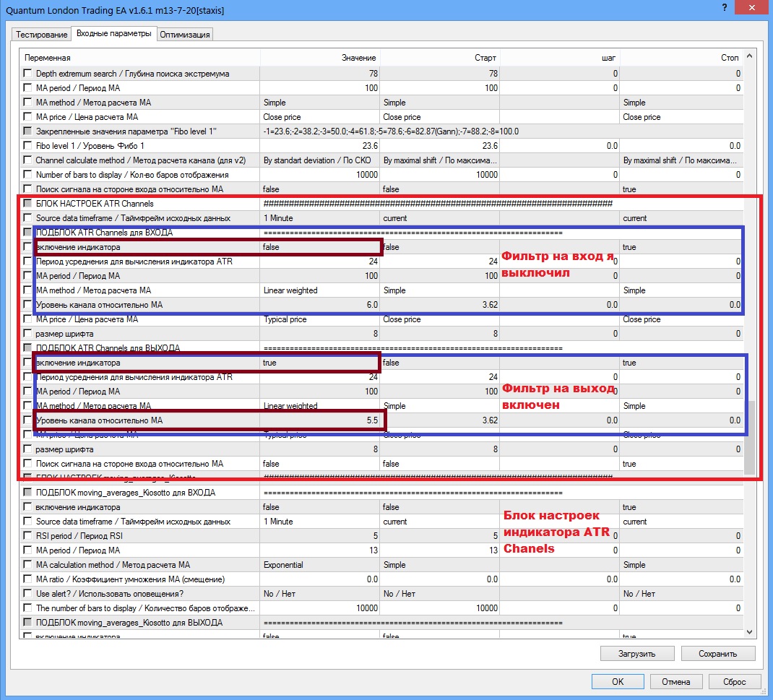Tick RSI period checkbox

click(x=27, y=535)
